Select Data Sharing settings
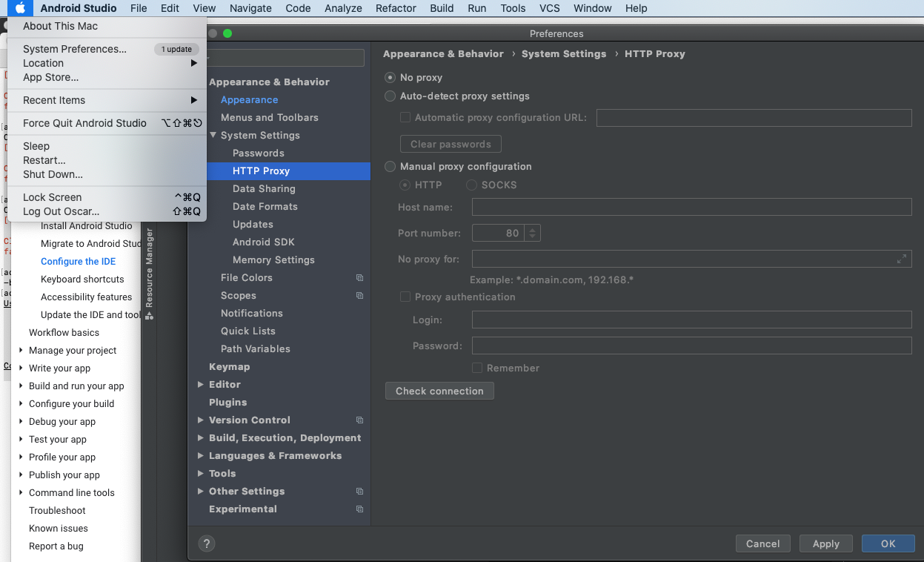The height and width of the screenshot is (562, 924). (264, 189)
